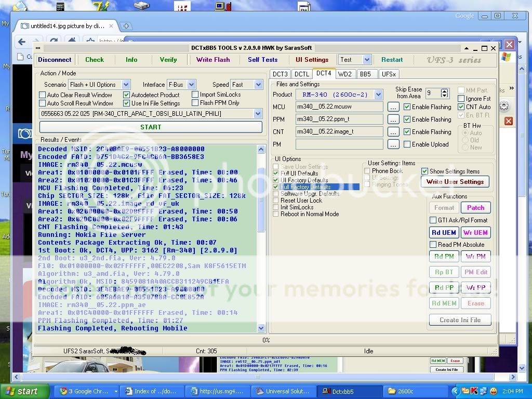This screenshot has height=399, width=532.
Task: Browse for CNT file
Action: [x=393, y=132]
